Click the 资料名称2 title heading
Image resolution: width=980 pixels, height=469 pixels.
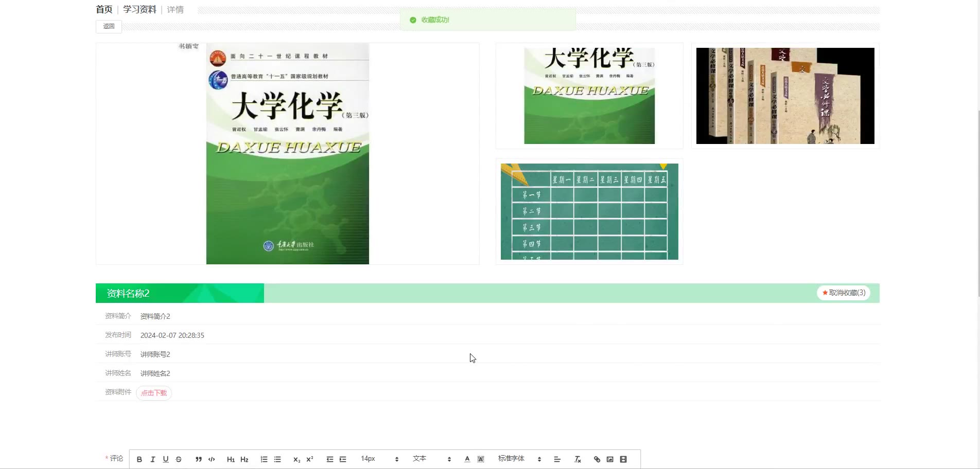[128, 293]
